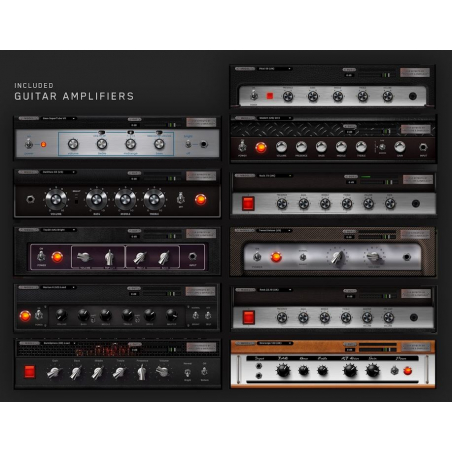Click the red lamp on the diamond-plate amp
452x452 pixels.
click(261, 147)
